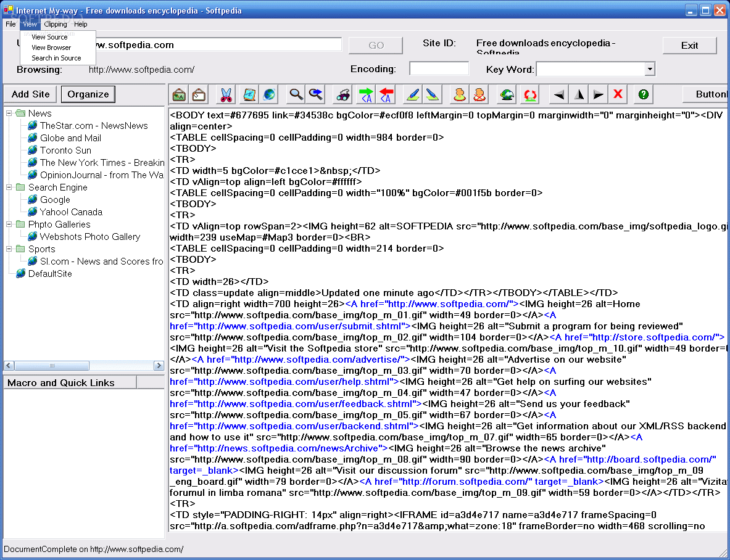Select Google site entry
This screenshot has height=560, width=730.
point(55,200)
